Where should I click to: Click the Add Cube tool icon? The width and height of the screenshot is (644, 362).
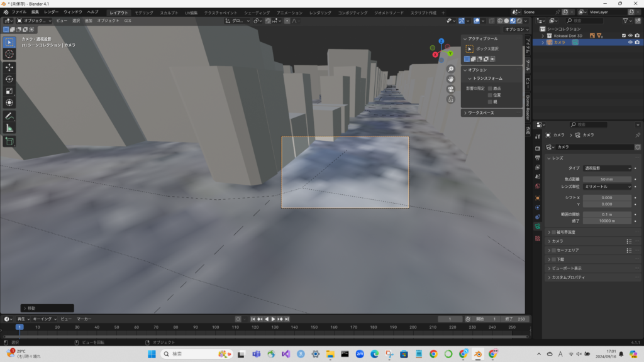point(9,141)
